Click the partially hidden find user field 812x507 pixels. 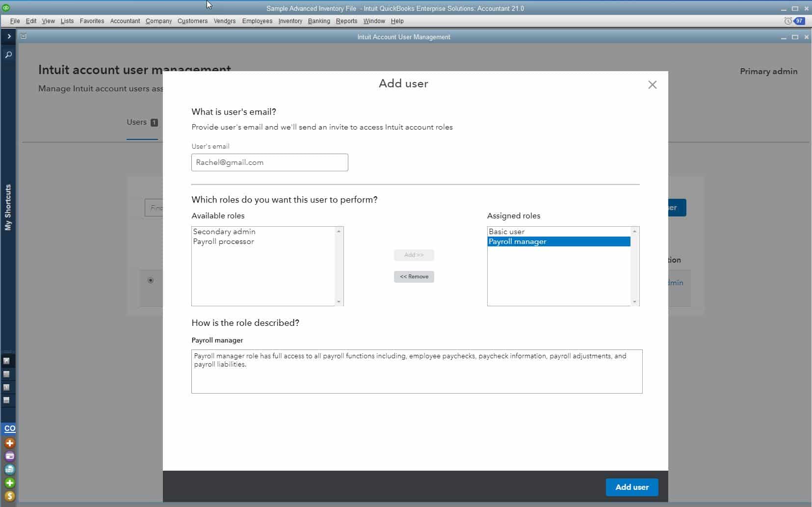[154, 208]
